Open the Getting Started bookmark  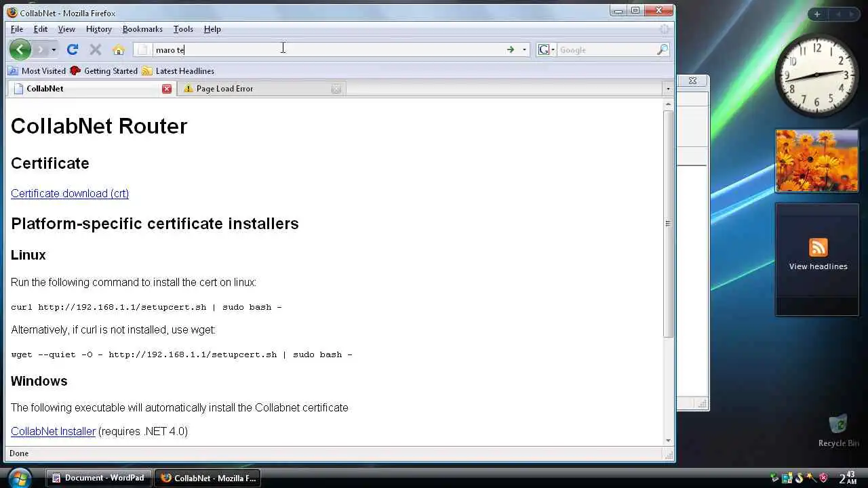point(104,70)
